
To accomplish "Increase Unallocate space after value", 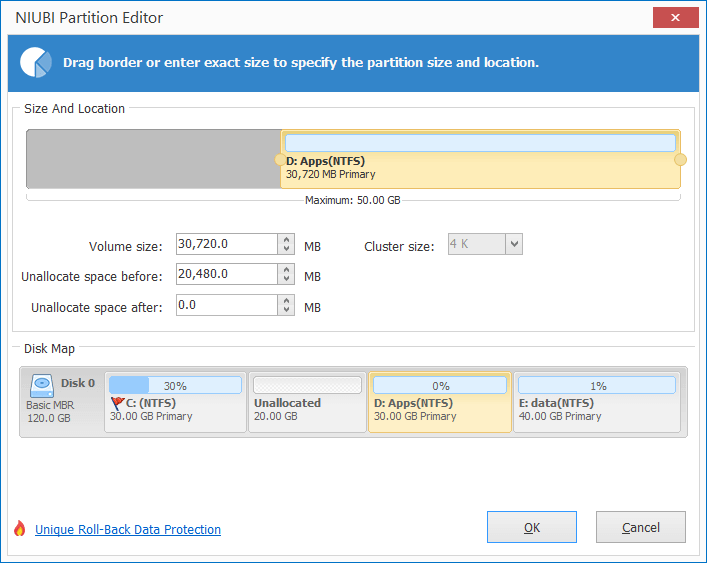I will click(286, 300).
